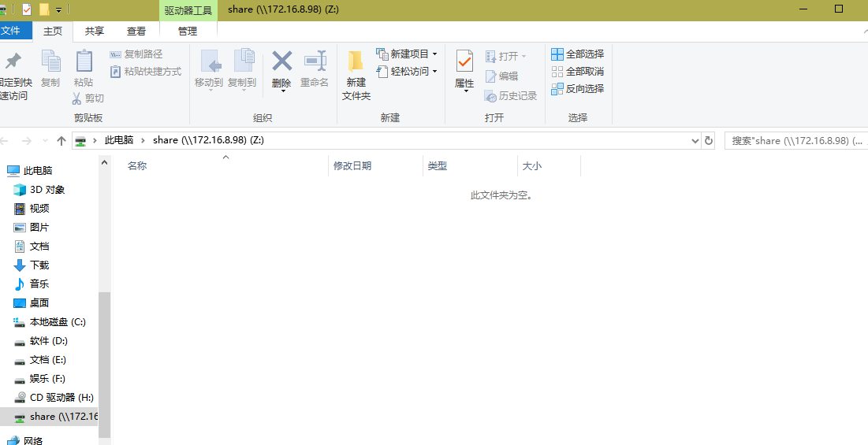Click share (\\172.16.8.98) (Z:) breadcrumb
The image size is (868, 445).
209,140
